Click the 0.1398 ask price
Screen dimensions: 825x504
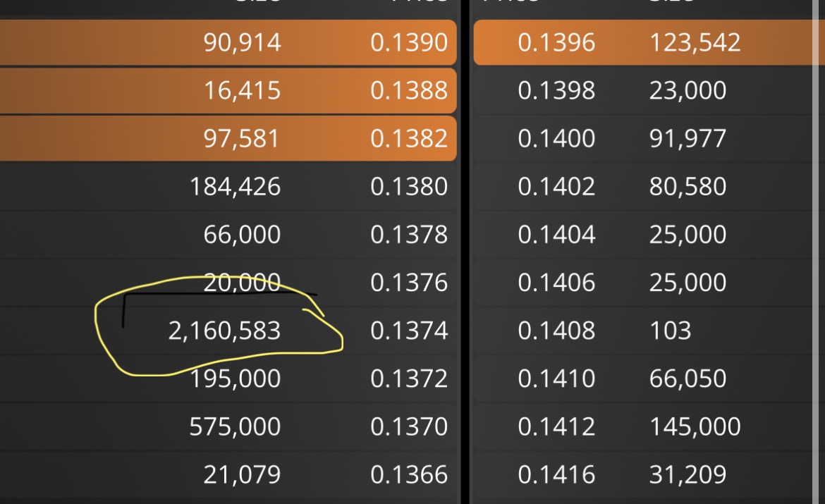(556, 90)
